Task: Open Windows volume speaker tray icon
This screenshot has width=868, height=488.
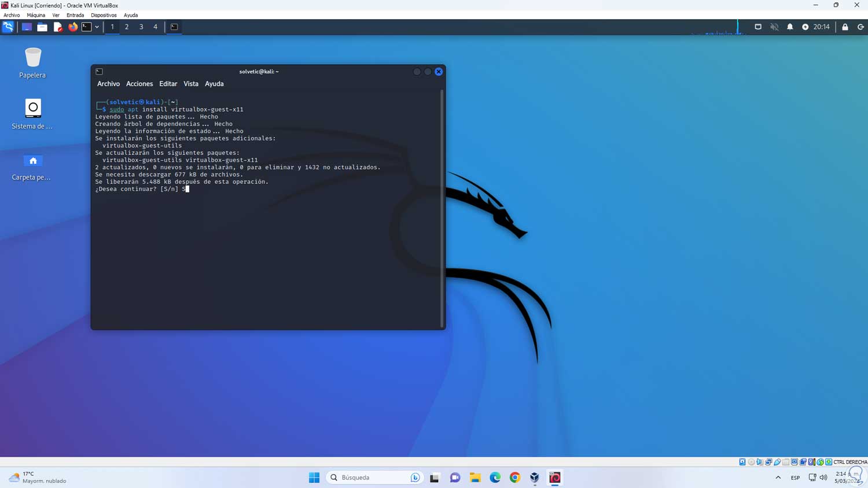Action: [x=823, y=478]
